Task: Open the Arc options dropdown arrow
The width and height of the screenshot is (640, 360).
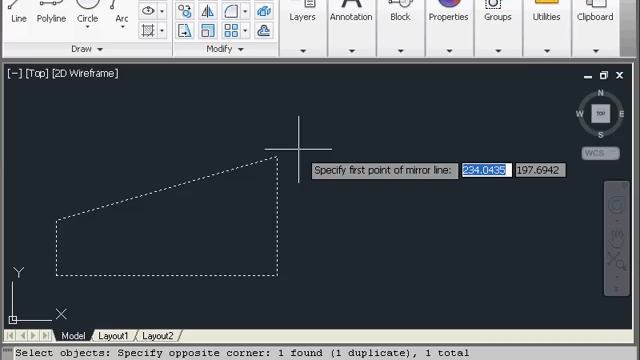Action: [122, 27]
